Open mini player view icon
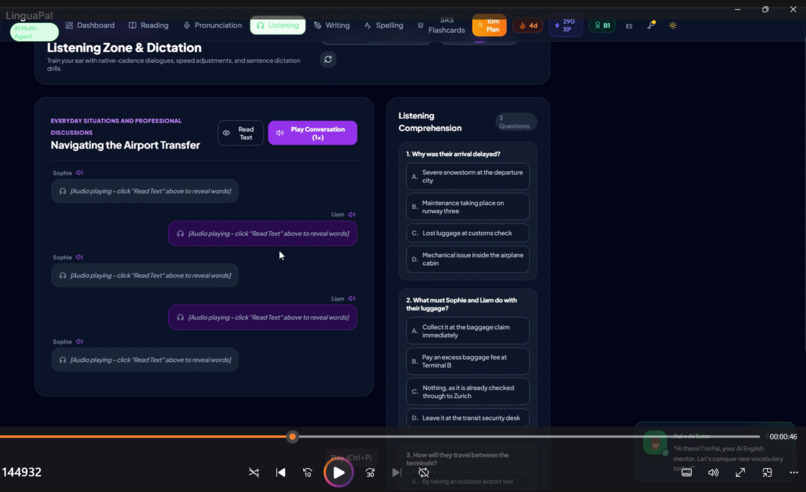The height and width of the screenshot is (492, 806). [x=767, y=472]
